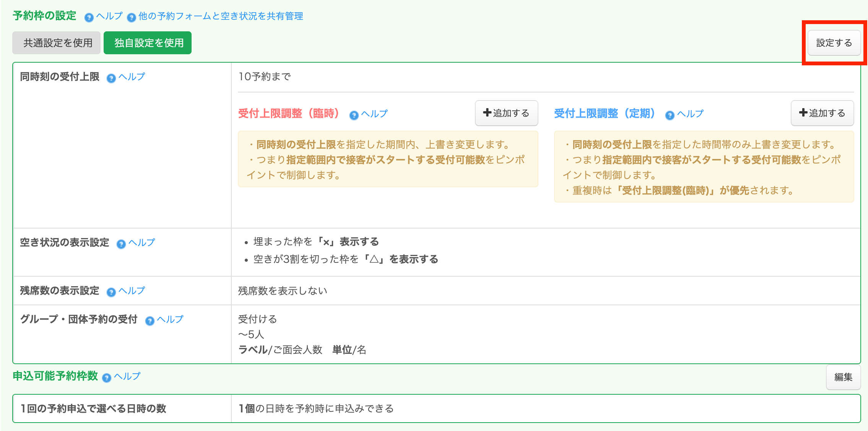The width and height of the screenshot is (868, 431).
Task: Switch to 共通設定を使用 option
Action: [57, 43]
